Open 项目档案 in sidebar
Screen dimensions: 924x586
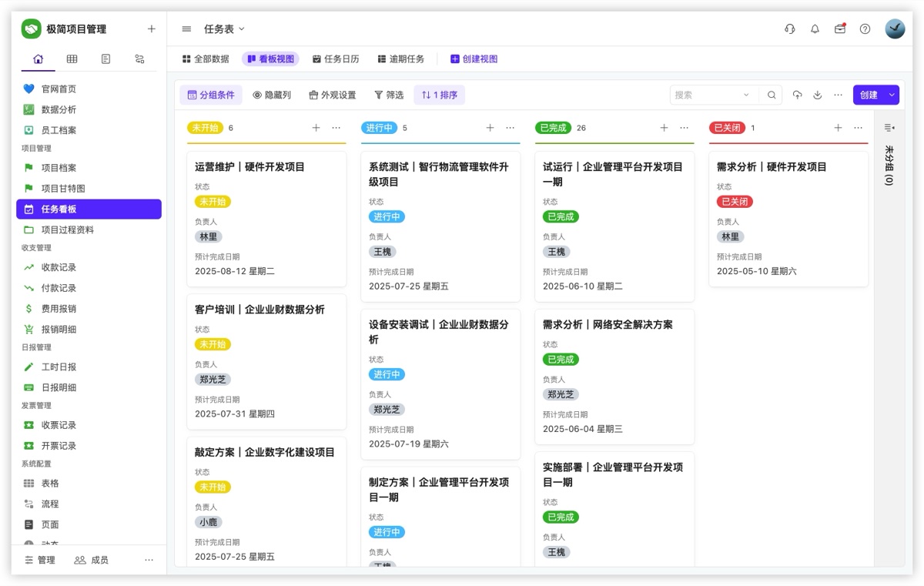point(89,167)
